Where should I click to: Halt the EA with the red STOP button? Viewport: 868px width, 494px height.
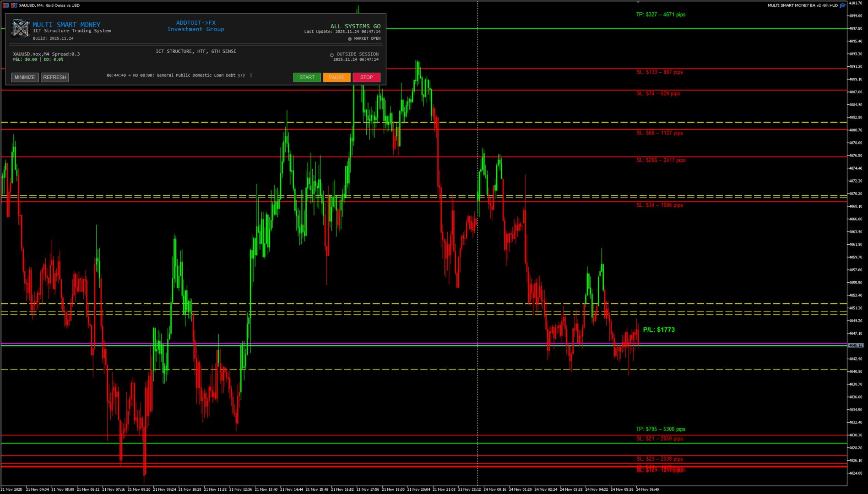pos(366,77)
